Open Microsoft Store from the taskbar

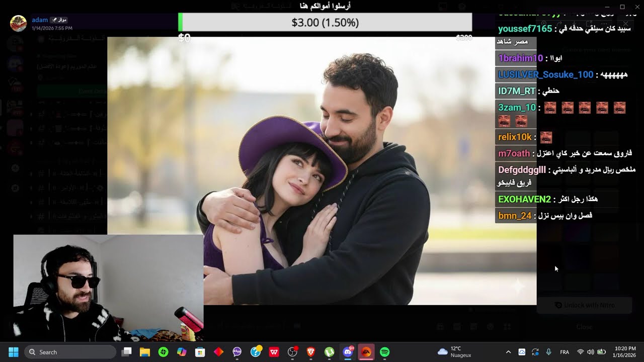coord(200,352)
